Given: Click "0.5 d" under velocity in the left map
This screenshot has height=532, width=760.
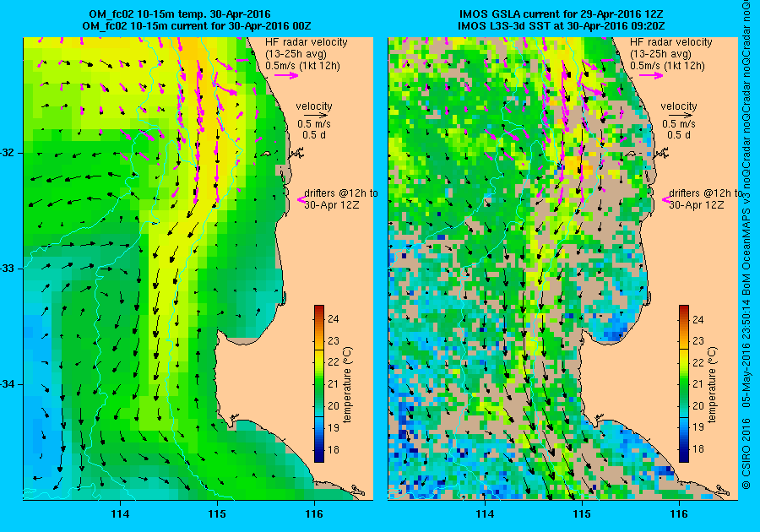Looking at the screenshot, I should click(x=314, y=135).
